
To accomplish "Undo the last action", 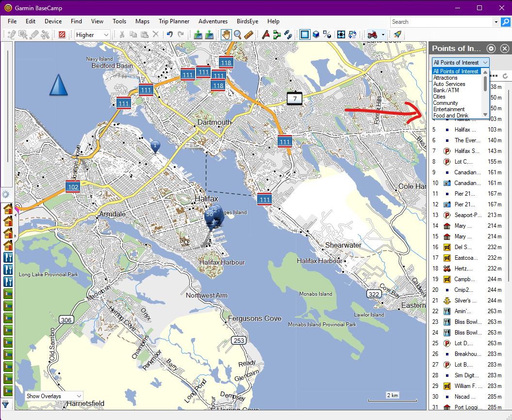I will [x=170, y=34].
